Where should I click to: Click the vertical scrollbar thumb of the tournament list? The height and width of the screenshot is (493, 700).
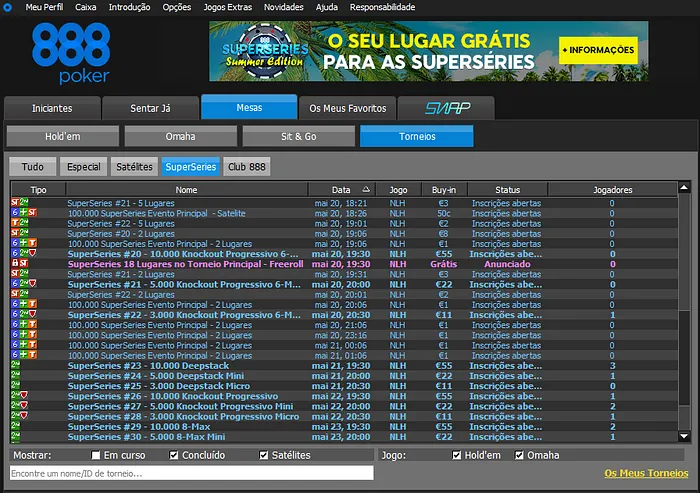click(684, 357)
